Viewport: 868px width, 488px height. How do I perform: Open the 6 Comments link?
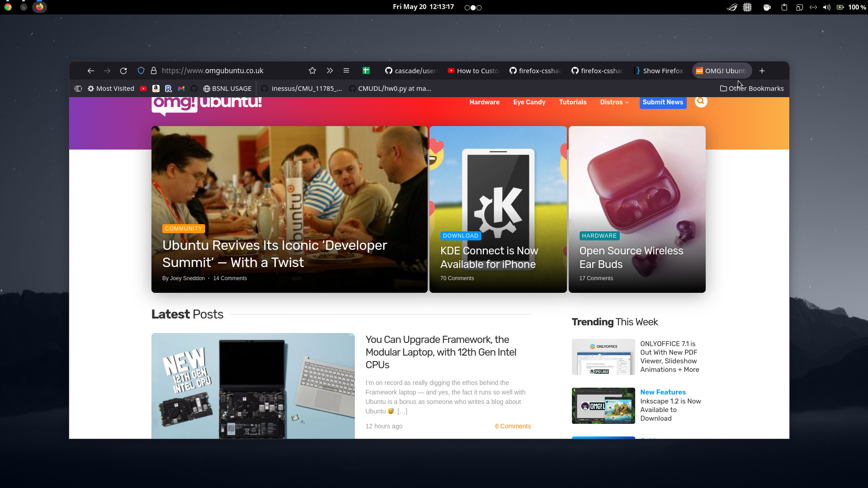513,426
